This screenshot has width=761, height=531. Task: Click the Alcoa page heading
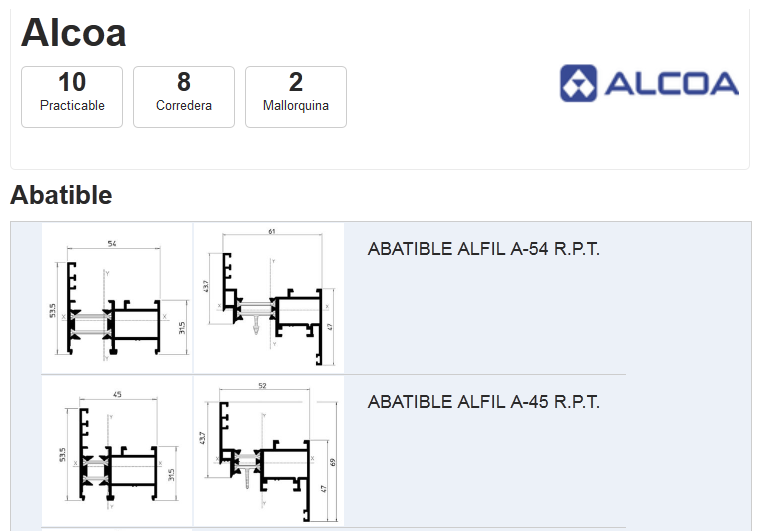74,33
